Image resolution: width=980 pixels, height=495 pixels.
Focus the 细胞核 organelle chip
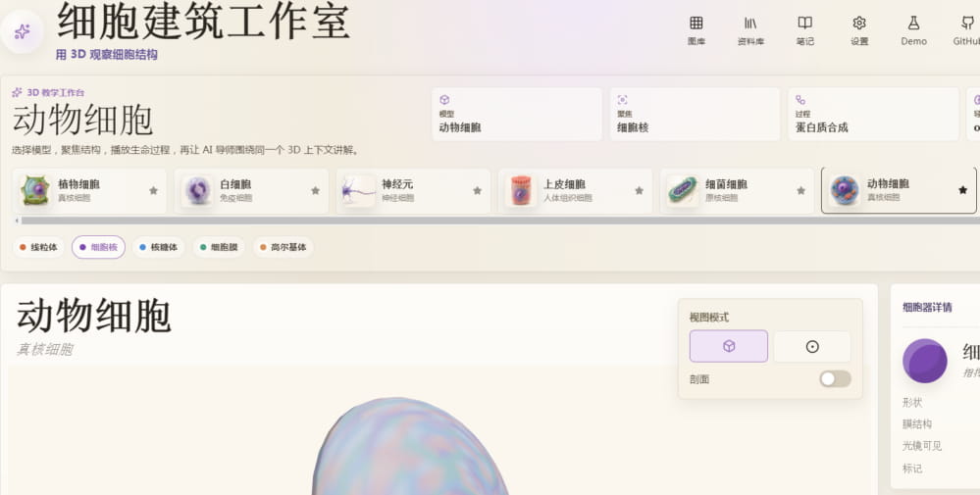pos(98,247)
